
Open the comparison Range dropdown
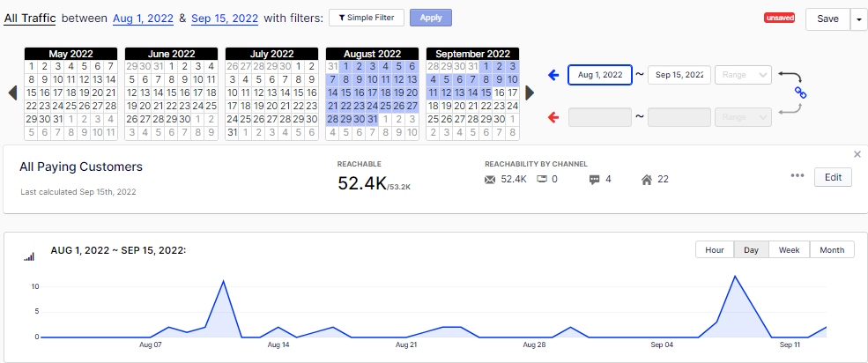coord(744,117)
